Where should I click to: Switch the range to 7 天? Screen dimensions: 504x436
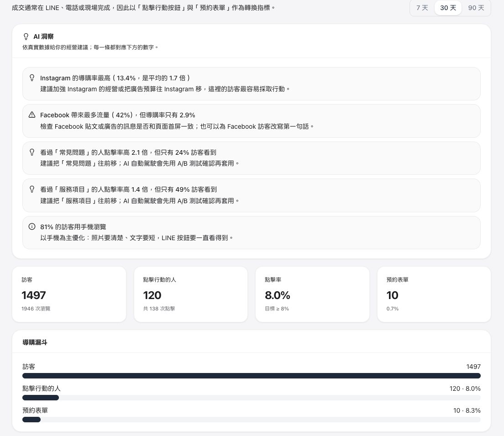pyautogui.click(x=422, y=8)
